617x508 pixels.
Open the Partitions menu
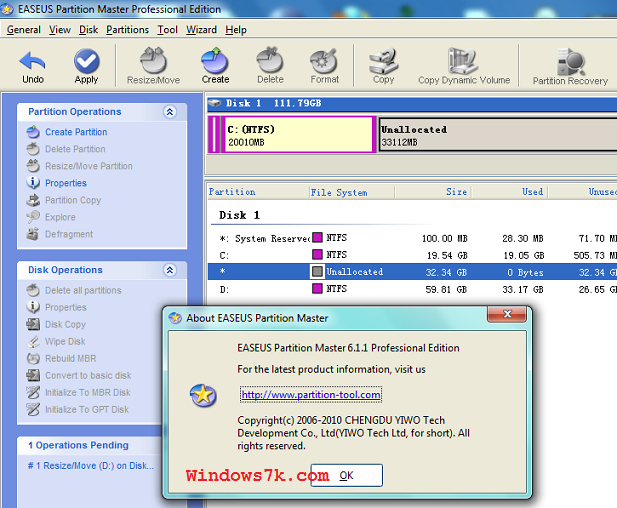point(127,30)
